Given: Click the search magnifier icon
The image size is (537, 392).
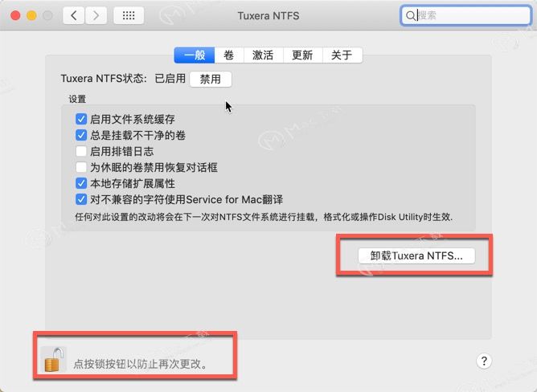Looking at the screenshot, I should (x=410, y=15).
